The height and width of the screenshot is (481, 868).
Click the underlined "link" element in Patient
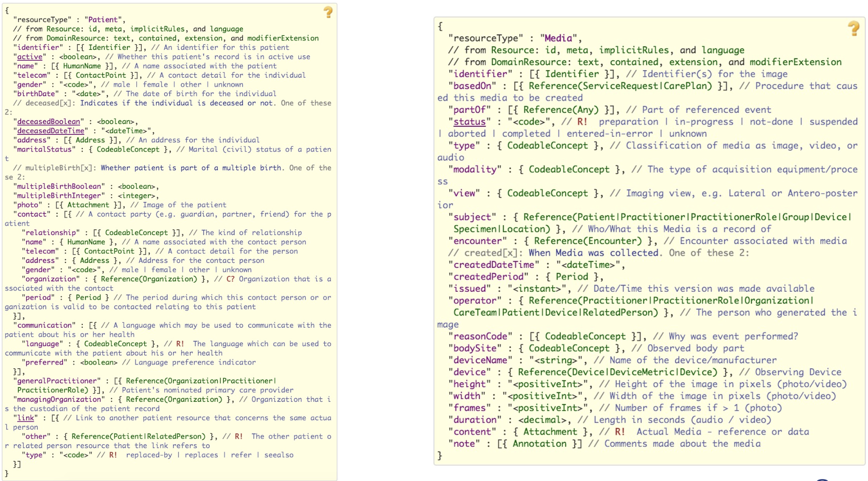[x=26, y=418]
